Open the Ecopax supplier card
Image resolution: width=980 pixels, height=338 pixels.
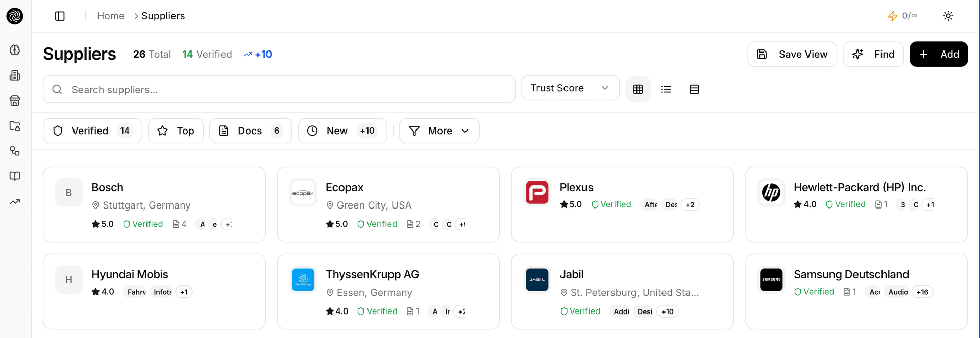pos(388,204)
